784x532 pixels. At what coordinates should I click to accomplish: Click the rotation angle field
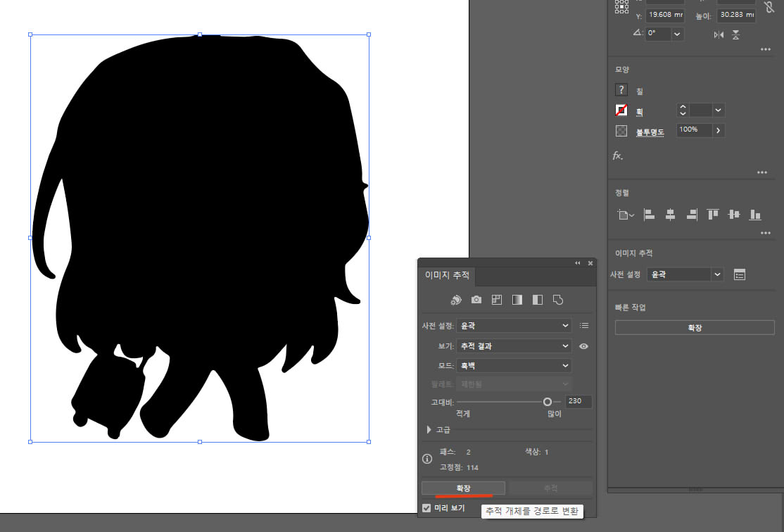[x=659, y=34]
